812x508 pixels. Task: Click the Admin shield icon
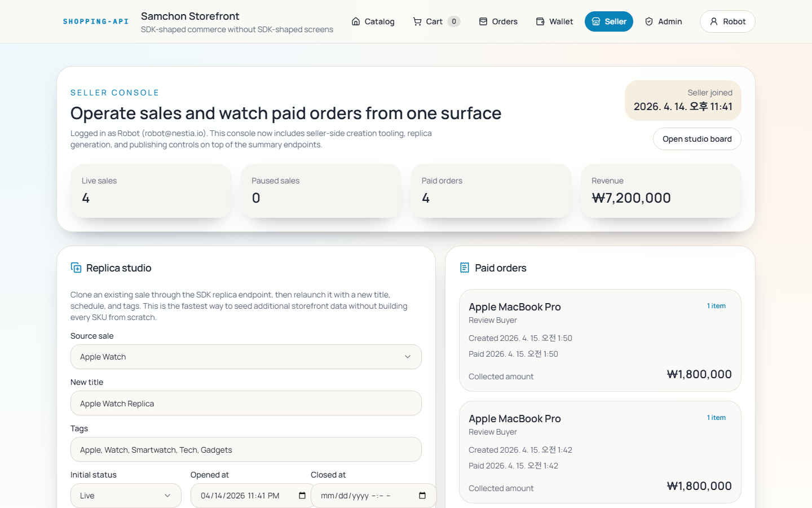click(x=649, y=21)
